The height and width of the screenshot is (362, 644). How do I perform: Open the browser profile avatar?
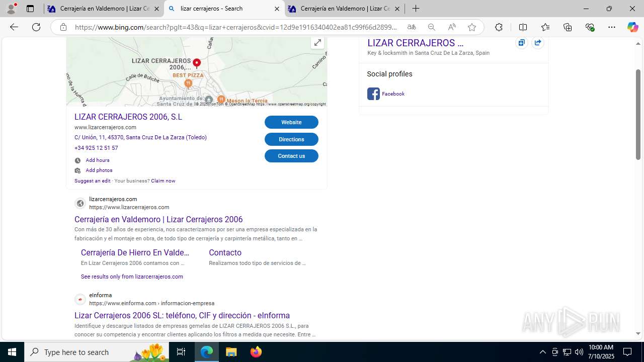[11, 9]
